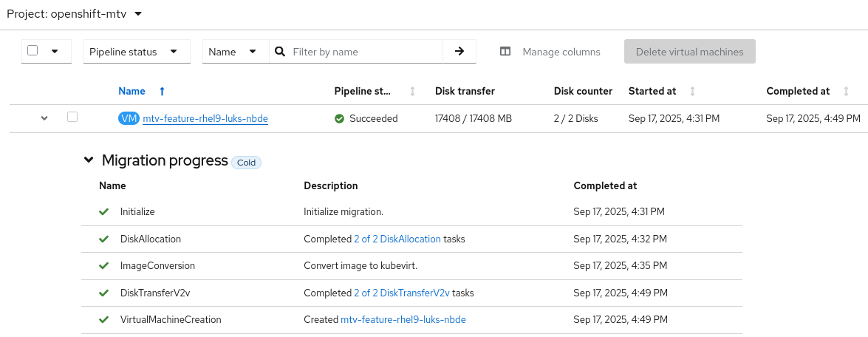Open the Pipeline status filter dropdown

137,52
